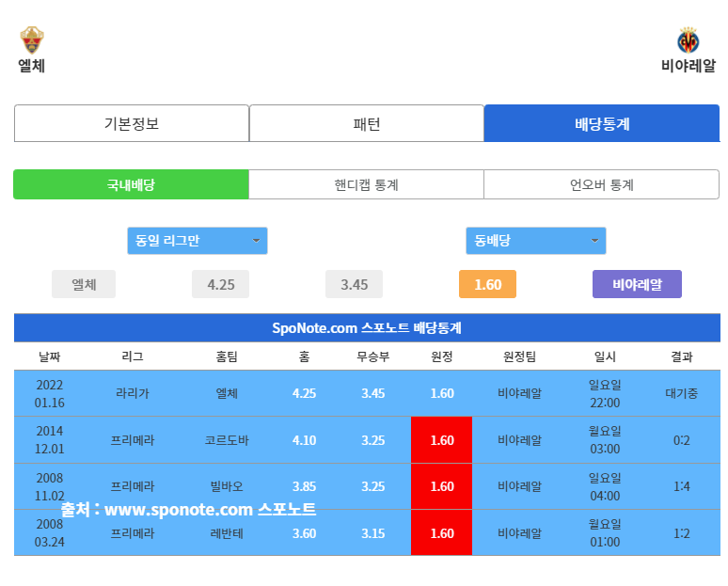Click the 날짜 column header
Image resolution: width=728 pixels, height=586 pixels.
50,356
